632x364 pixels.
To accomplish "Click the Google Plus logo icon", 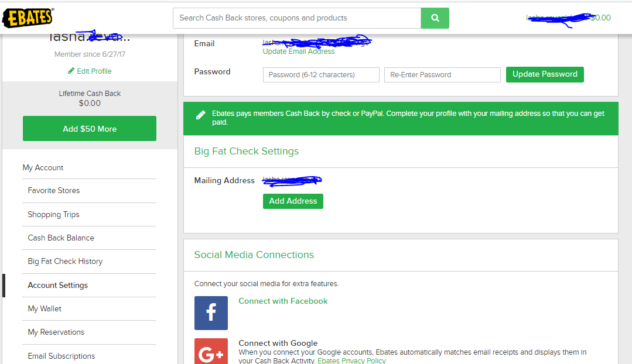I will [x=211, y=351].
